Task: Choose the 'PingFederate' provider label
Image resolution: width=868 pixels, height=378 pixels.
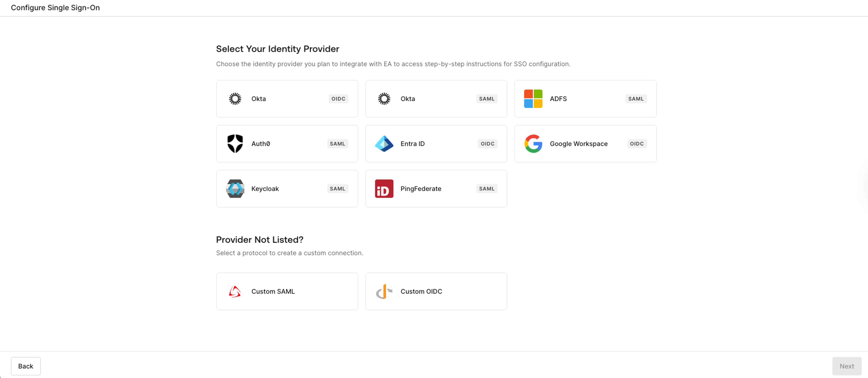Action: coord(420,189)
